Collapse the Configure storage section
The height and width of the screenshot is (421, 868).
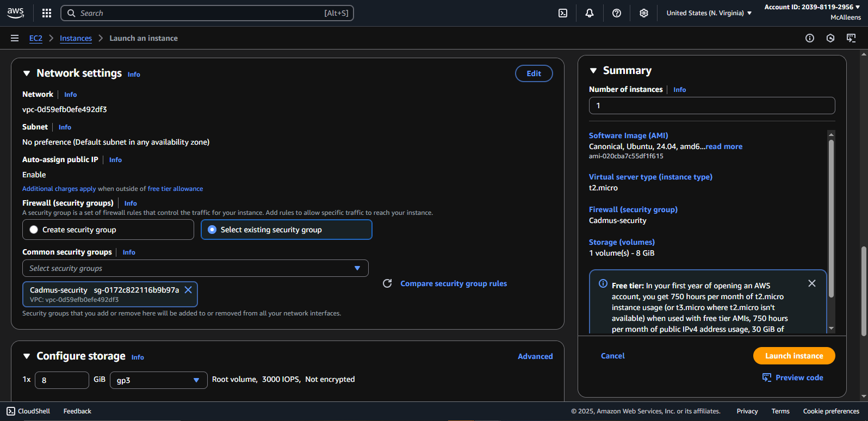(x=27, y=356)
